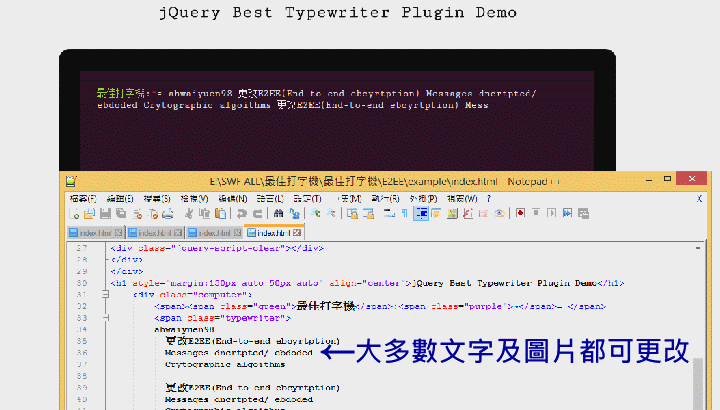Image resolution: width=720 pixels, height=410 pixels.
Task: Open the 外掛(P) Plugins menu
Action: [x=423, y=199]
